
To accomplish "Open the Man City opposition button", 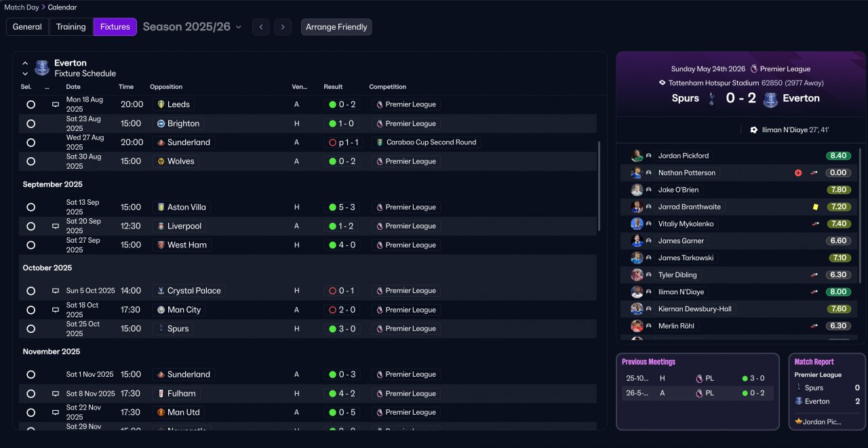I will (179, 310).
